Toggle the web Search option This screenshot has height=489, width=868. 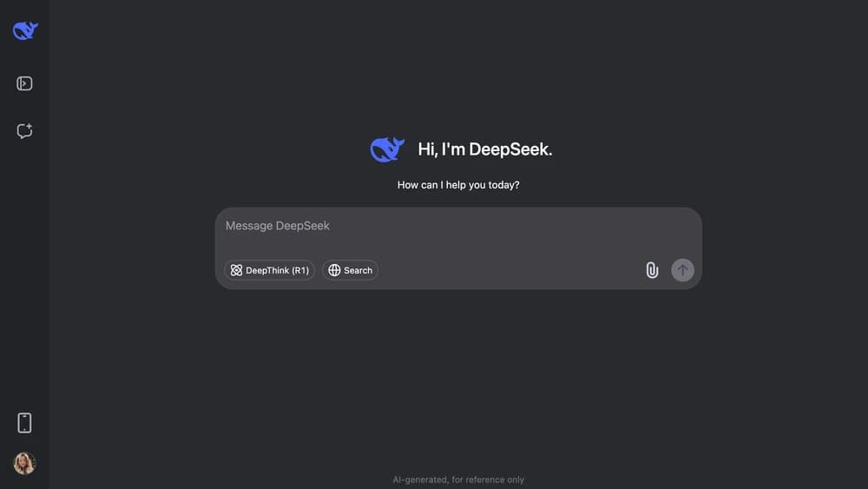point(351,270)
